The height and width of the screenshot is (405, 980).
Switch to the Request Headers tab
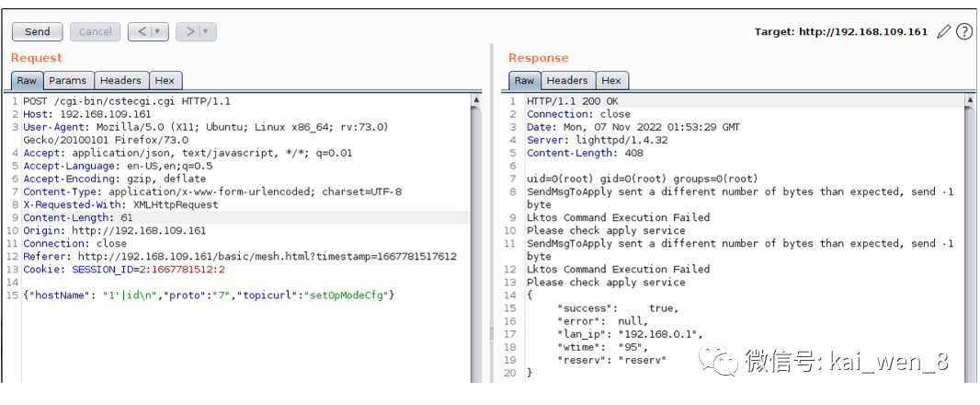tap(121, 81)
